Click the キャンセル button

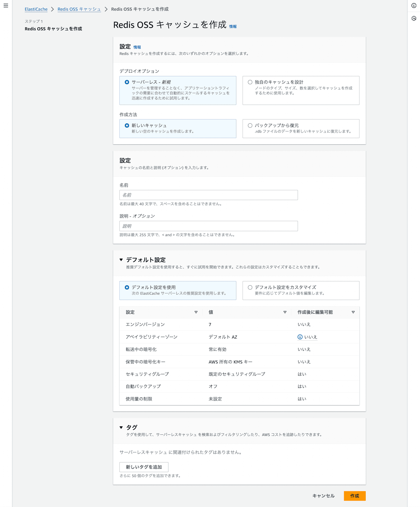coord(323,496)
